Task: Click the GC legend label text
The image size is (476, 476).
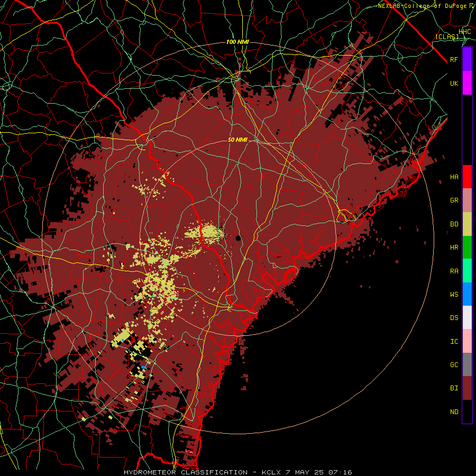Action: coord(454,364)
